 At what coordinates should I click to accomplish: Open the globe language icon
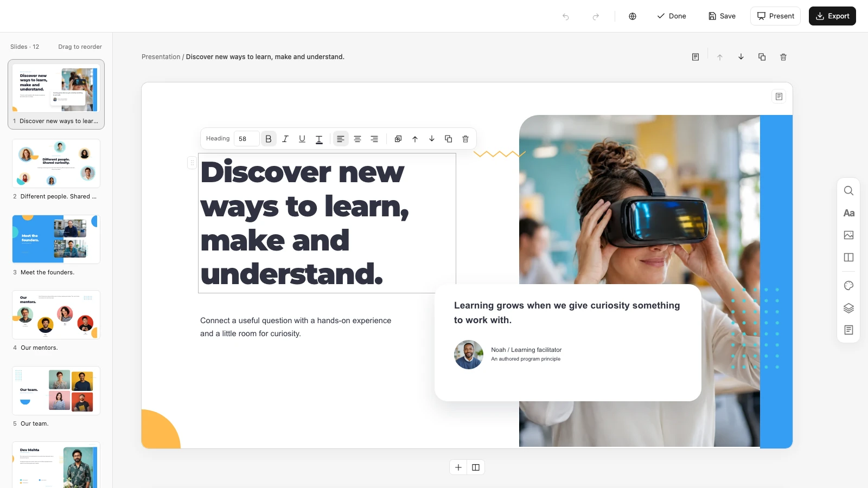633,16
